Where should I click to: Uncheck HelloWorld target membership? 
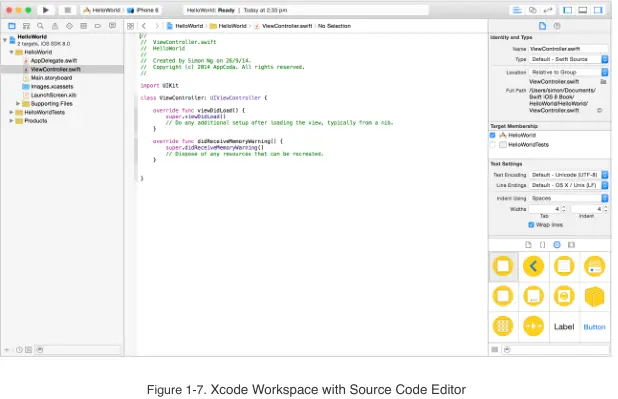click(492, 135)
